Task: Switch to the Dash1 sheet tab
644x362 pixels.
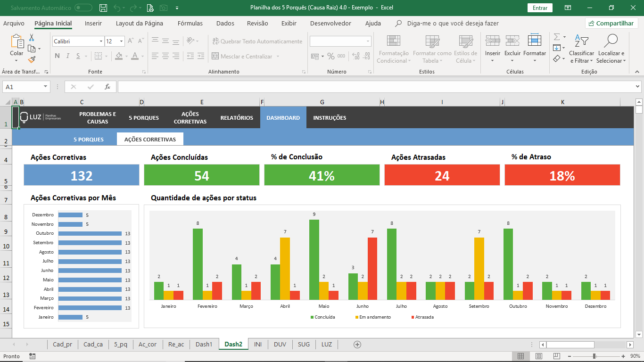Action: [204, 345]
